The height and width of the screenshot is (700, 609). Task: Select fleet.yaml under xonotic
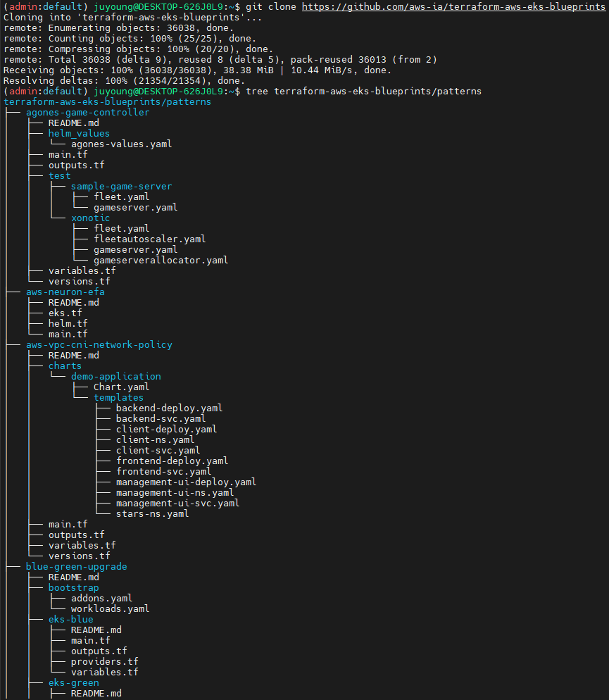pyautogui.click(x=121, y=229)
